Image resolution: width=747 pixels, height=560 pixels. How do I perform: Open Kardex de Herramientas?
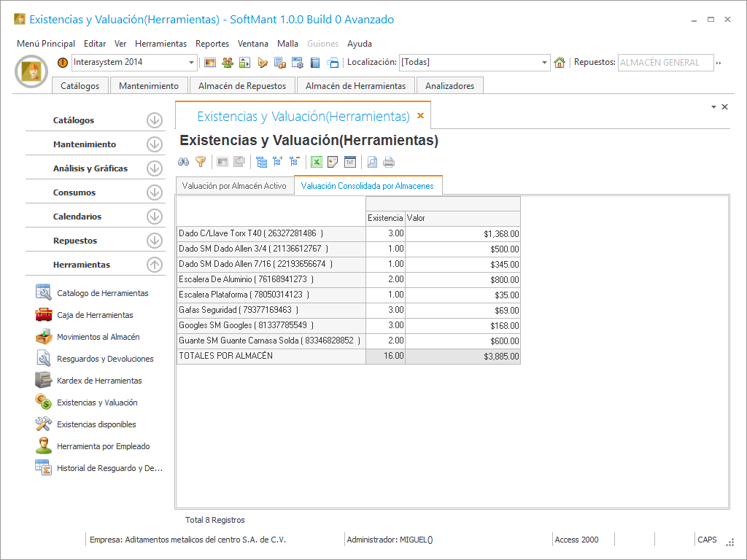pos(99,381)
